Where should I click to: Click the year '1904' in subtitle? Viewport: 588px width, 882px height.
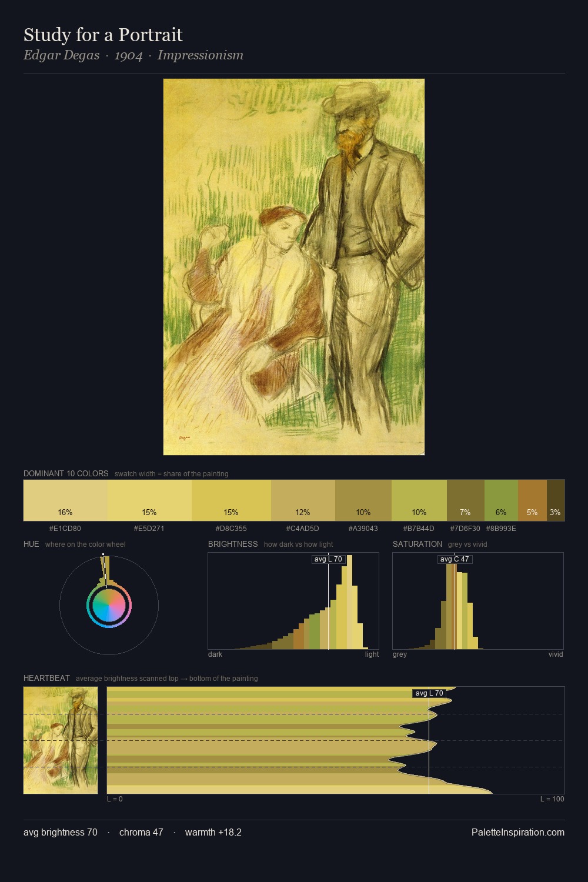point(128,55)
